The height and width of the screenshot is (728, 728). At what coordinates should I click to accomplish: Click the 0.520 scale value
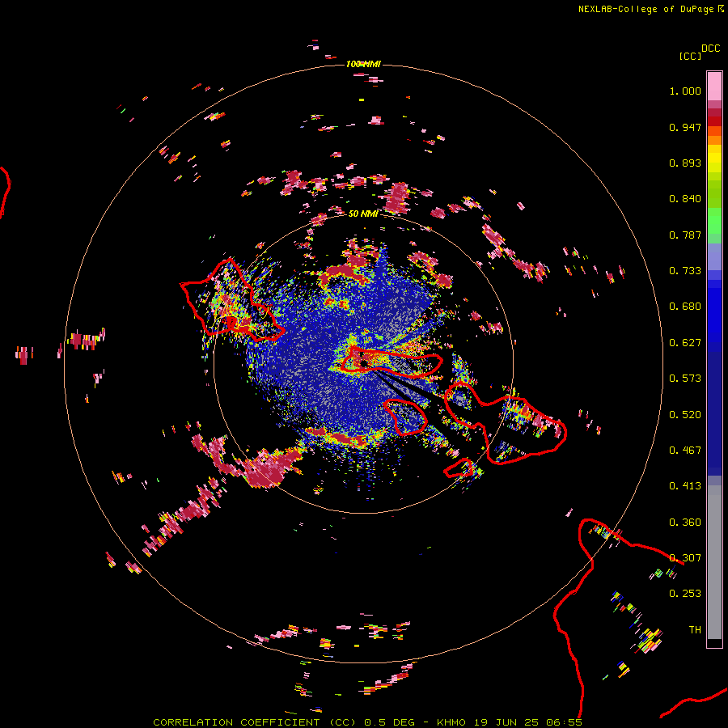(685, 415)
